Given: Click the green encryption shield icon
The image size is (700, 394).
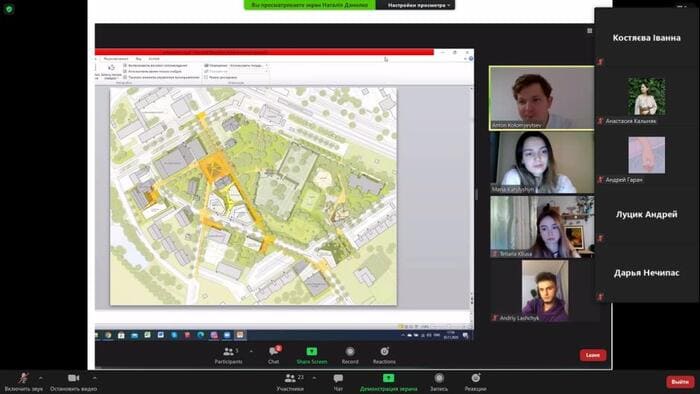Looking at the screenshot, I should pos(9,9).
